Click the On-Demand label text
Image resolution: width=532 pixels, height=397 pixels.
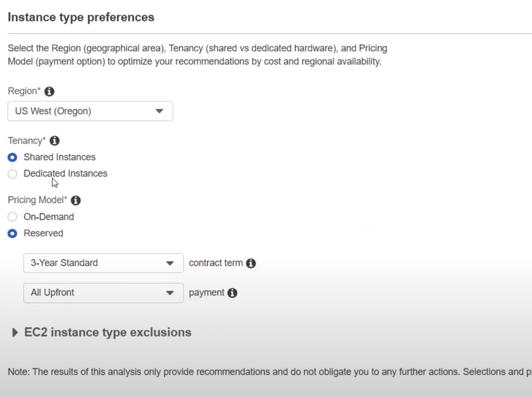click(48, 217)
